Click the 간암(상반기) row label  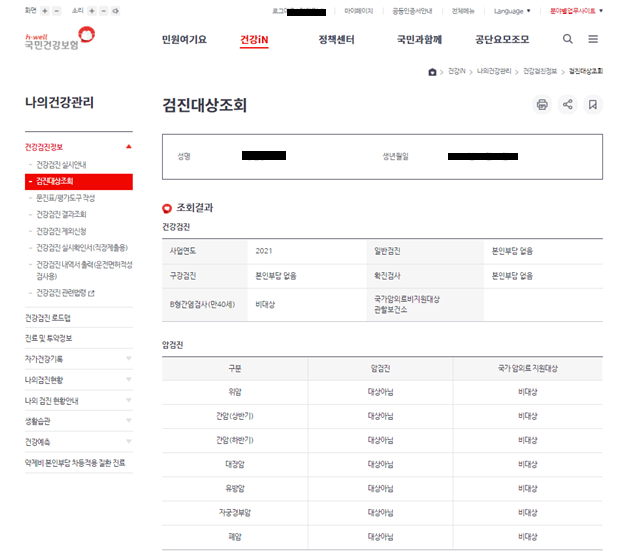coord(235,416)
